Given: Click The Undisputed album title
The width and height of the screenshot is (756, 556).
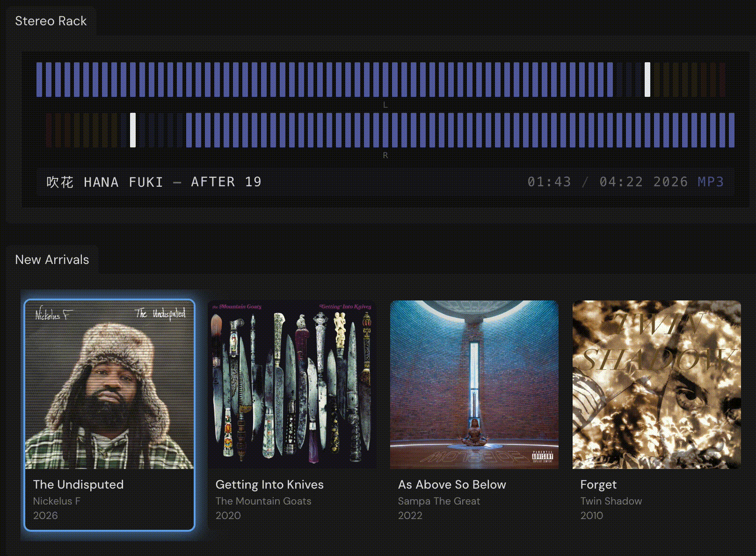Looking at the screenshot, I should point(78,484).
